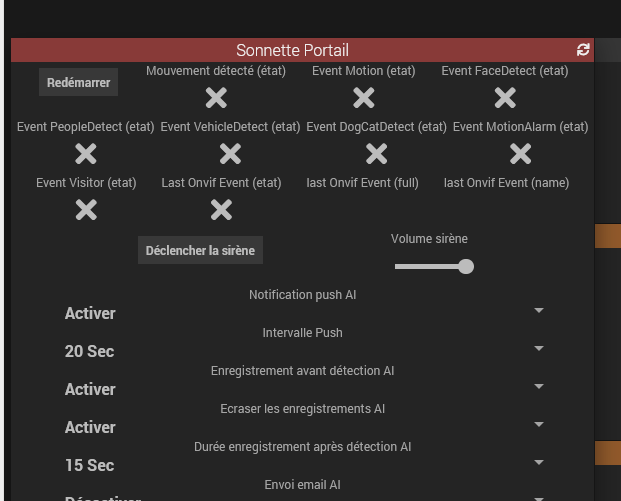Screen dimensions: 621x501
Task: Expand the Intervalle Push dropdown
Action: [x=539, y=349]
